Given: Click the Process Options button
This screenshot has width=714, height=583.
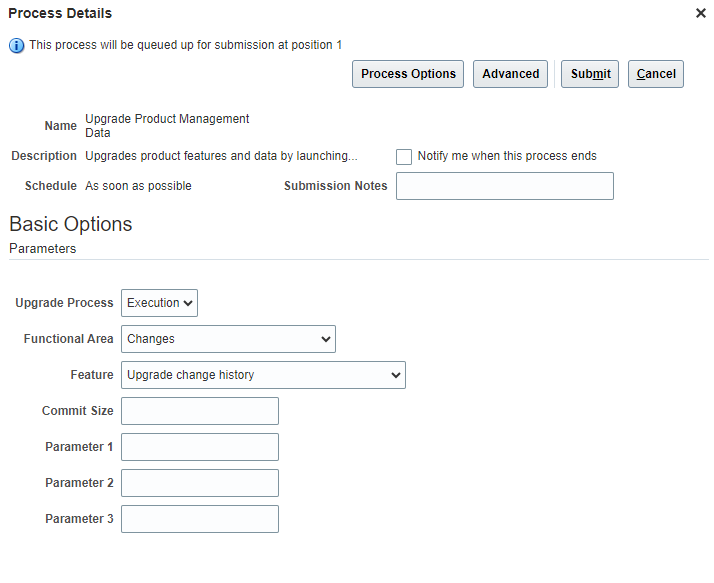Looking at the screenshot, I should click(x=408, y=74).
